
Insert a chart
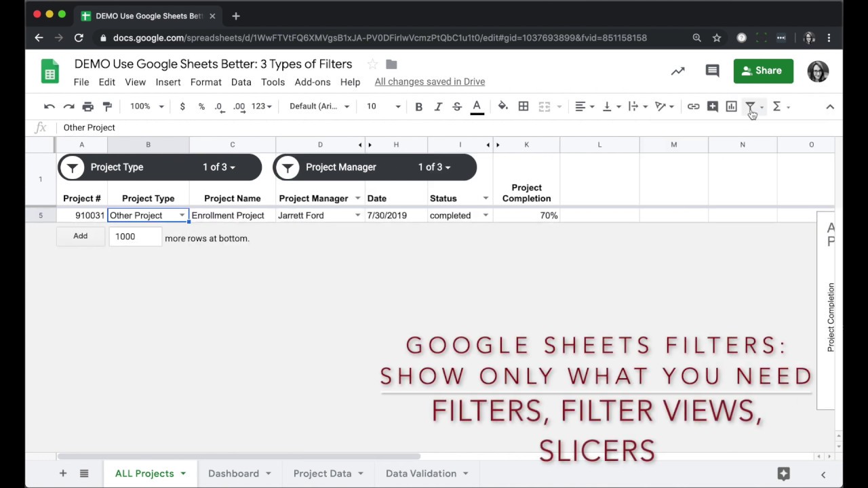(x=731, y=106)
